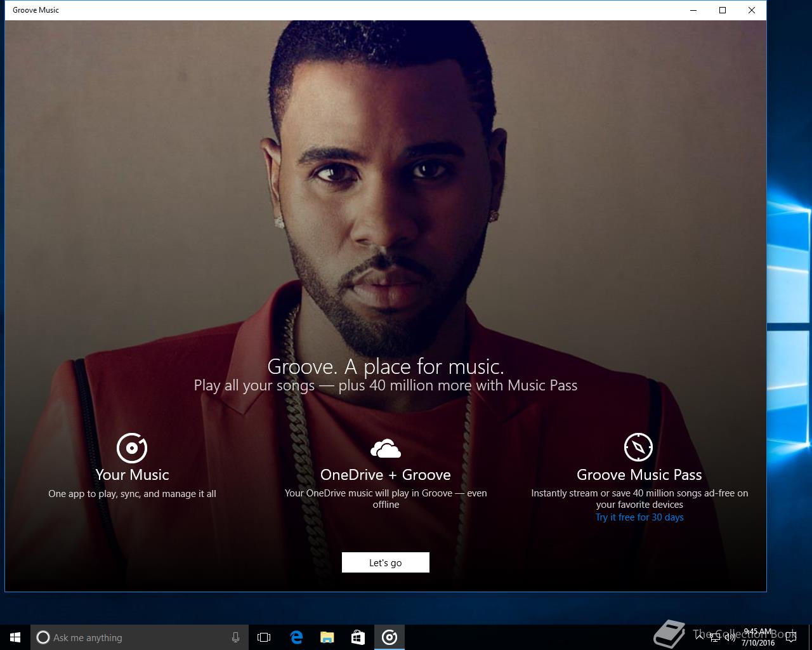Viewport: 812px width, 650px height.
Task: Click the Cortana microphone icon
Action: coord(236,637)
